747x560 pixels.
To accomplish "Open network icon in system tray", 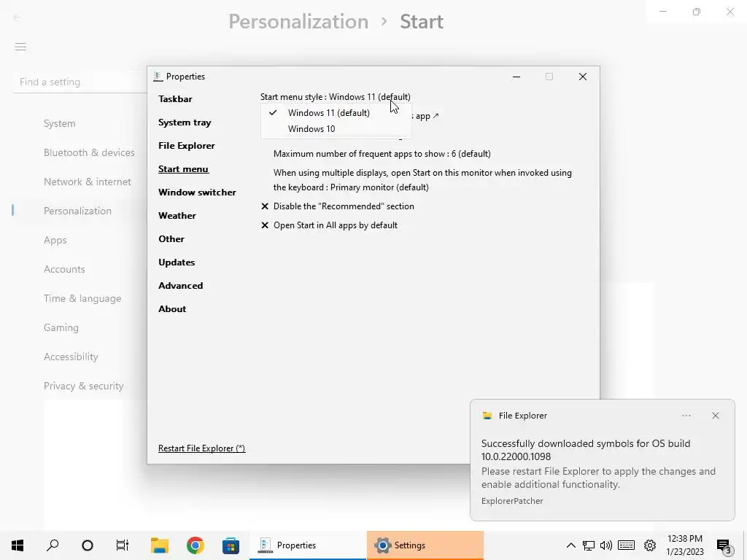I will (x=589, y=545).
